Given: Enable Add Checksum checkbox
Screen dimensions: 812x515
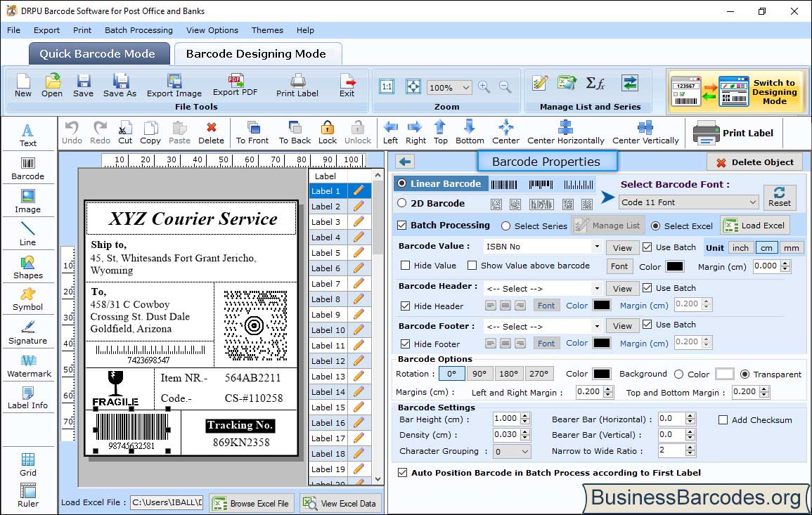Looking at the screenshot, I should [723, 420].
